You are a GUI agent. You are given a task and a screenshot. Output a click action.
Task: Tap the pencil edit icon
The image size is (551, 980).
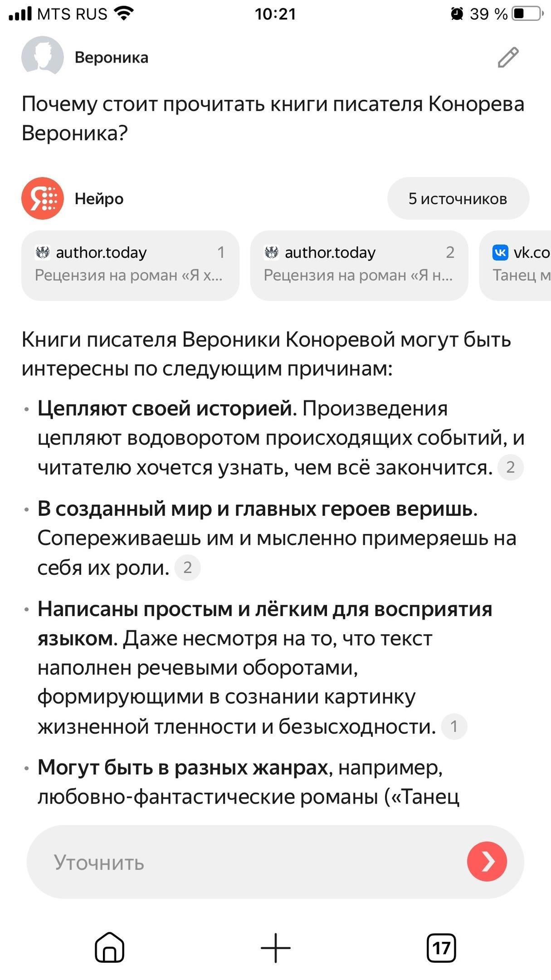508,57
